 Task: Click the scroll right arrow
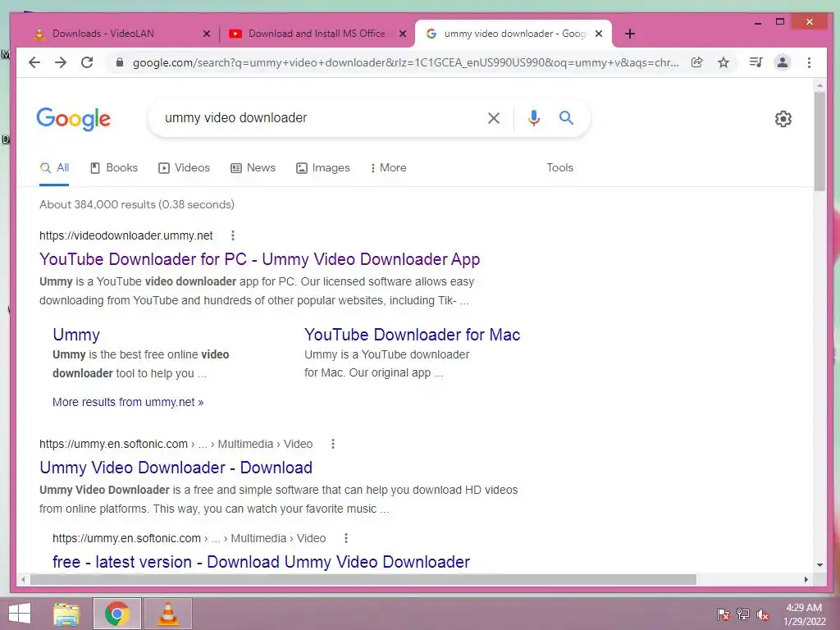pos(806,580)
